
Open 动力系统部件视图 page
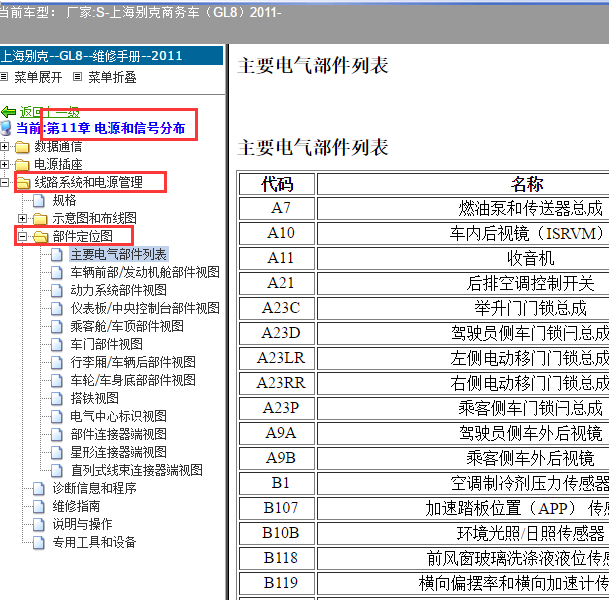(118, 290)
